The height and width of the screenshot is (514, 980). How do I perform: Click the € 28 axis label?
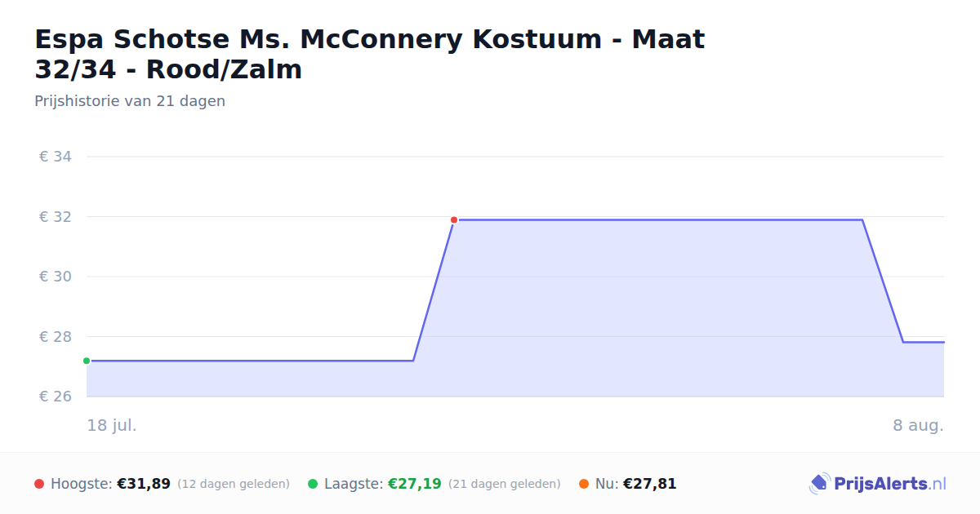pyautogui.click(x=56, y=337)
